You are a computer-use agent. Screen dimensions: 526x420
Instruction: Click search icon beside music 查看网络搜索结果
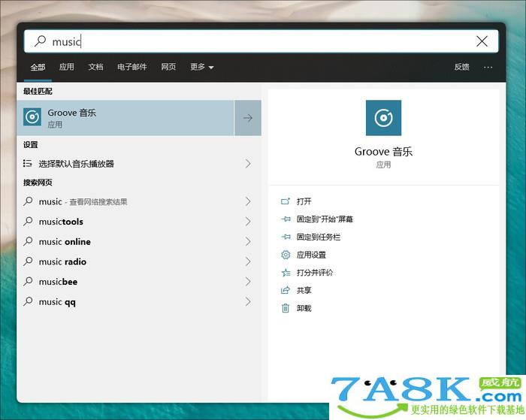(x=29, y=201)
